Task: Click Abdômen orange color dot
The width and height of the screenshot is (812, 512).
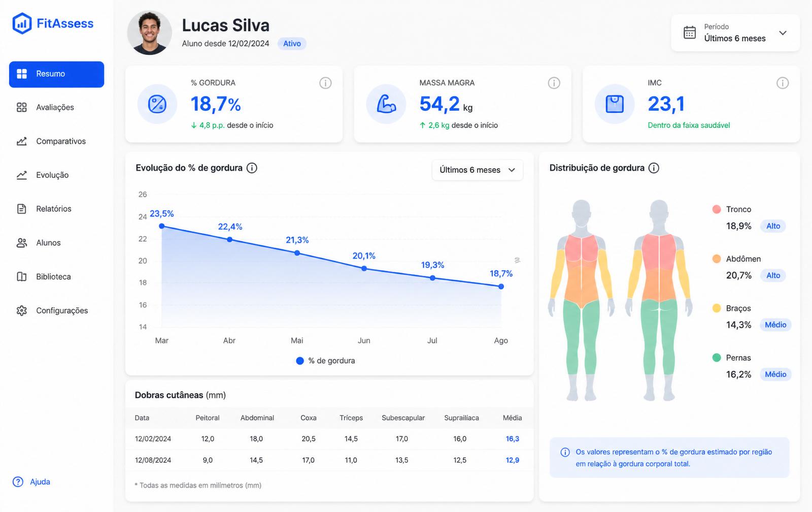Action: pyautogui.click(x=717, y=259)
